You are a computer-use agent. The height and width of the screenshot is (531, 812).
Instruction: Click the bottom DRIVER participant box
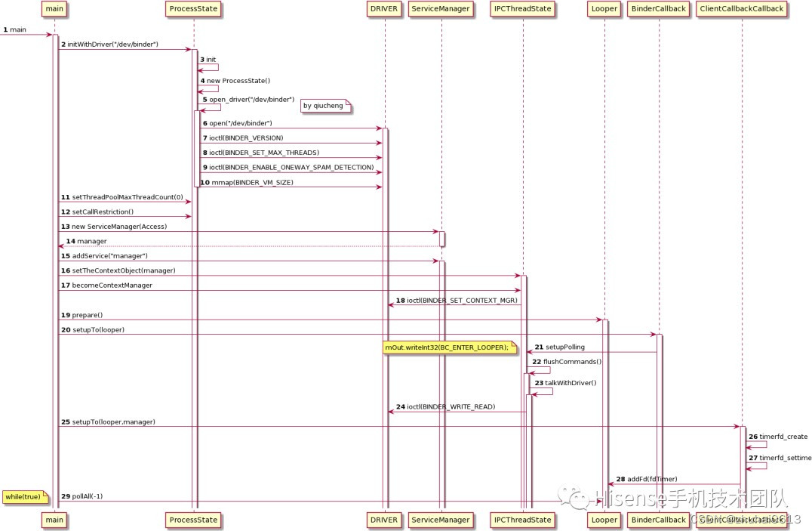(x=384, y=520)
